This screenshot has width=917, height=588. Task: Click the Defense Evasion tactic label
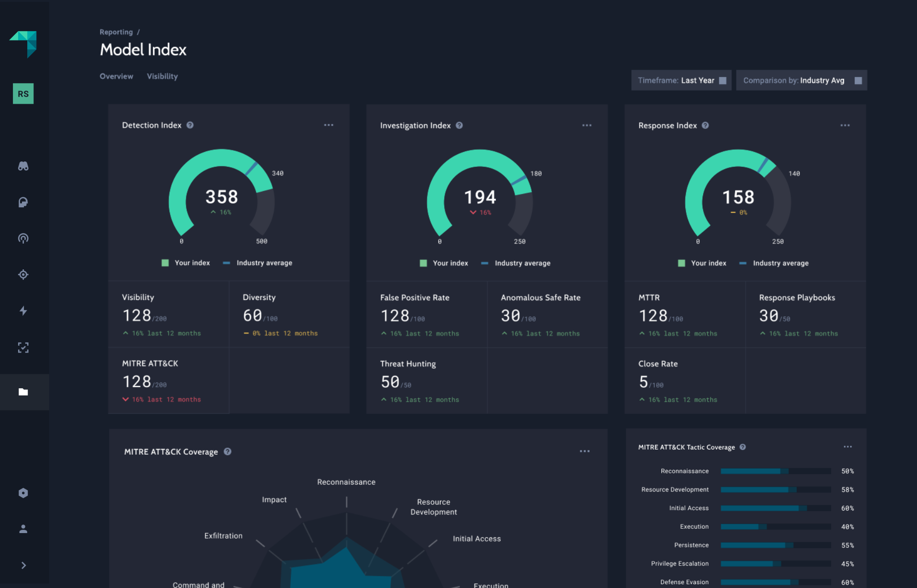tap(684, 582)
